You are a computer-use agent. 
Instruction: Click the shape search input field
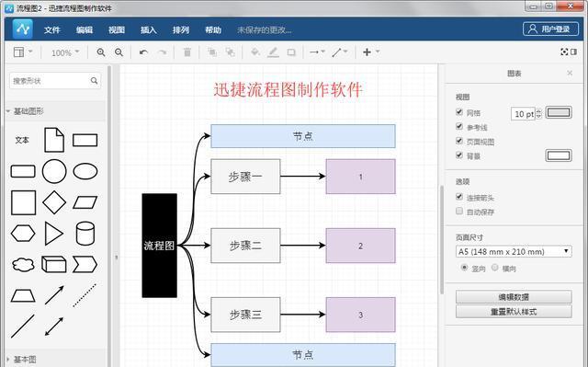(55, 81)
